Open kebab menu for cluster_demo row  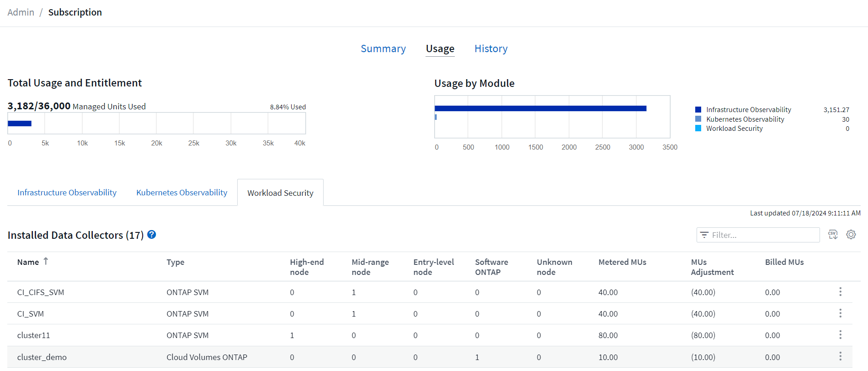point(840,356)
